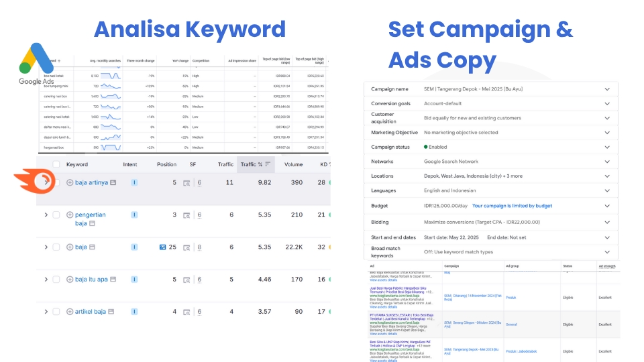Tick the checkbox for artikel baja row
This screenshot has height=362, width=644.
(56, 312)
